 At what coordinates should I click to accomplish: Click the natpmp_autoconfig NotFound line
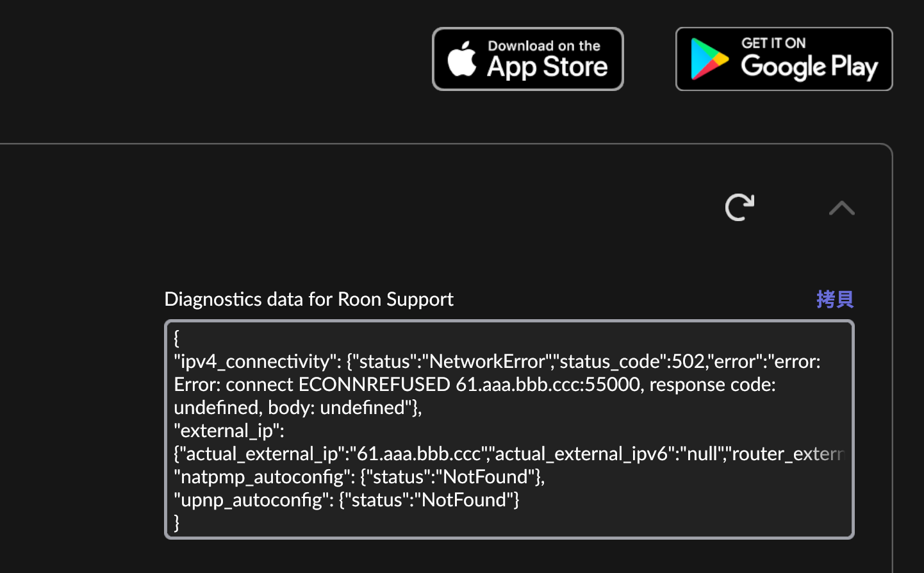pyautogui.click(x=359, y=477)
